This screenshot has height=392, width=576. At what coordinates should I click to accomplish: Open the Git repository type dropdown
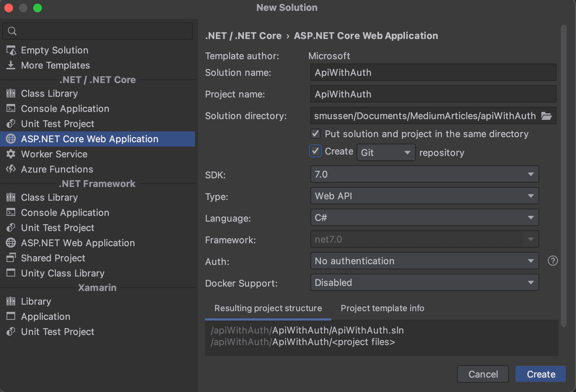click(386, 152)
